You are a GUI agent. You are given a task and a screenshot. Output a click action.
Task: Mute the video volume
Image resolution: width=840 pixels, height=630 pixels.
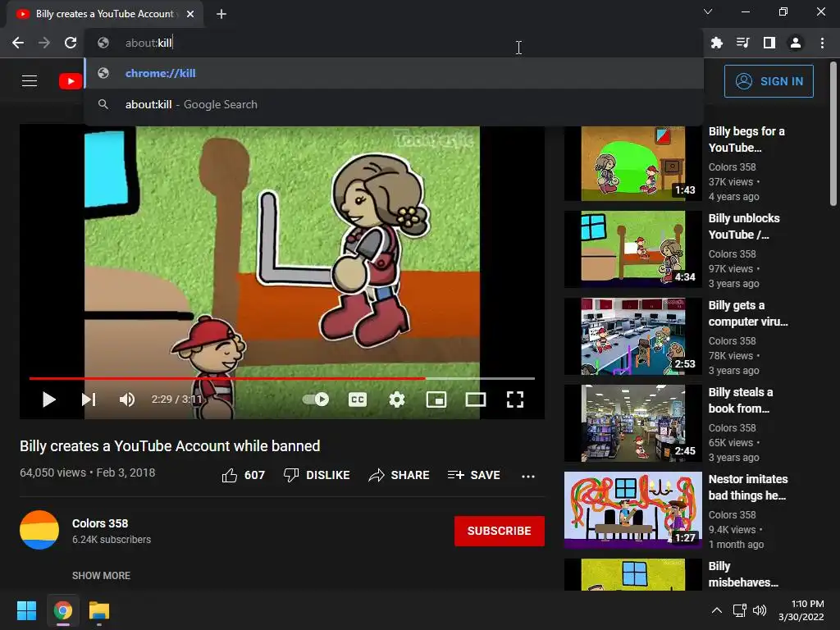click(x=127, y=399)
